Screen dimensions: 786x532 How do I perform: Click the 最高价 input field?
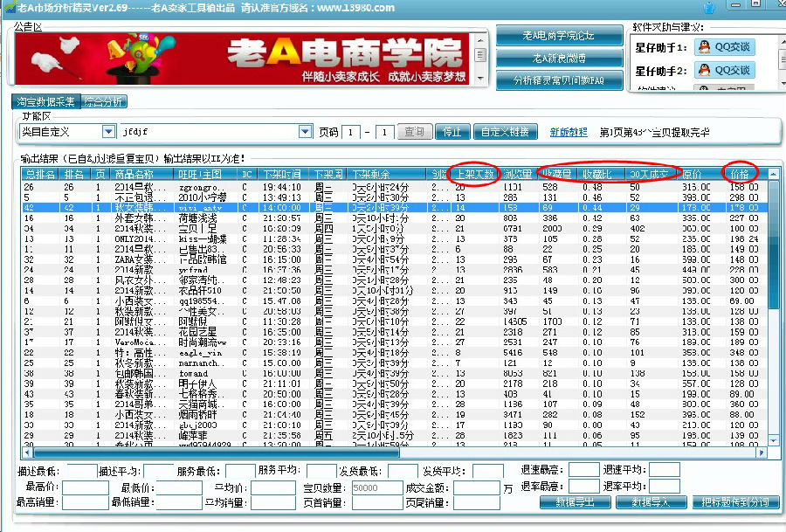pyautogui.click(x=86, y=487)
